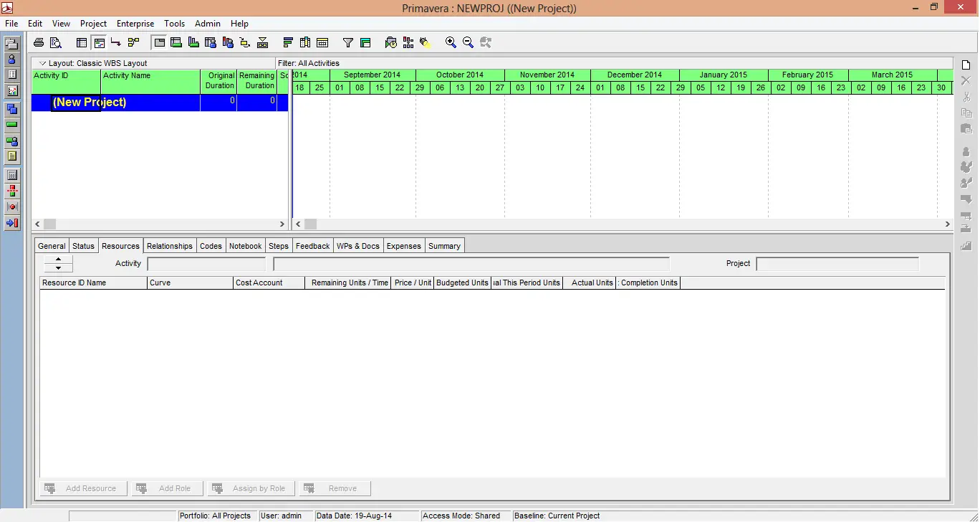Select the Zoom Out magnifier tool
The width and height of the screenshot is (980, 522).
(468, 42)
